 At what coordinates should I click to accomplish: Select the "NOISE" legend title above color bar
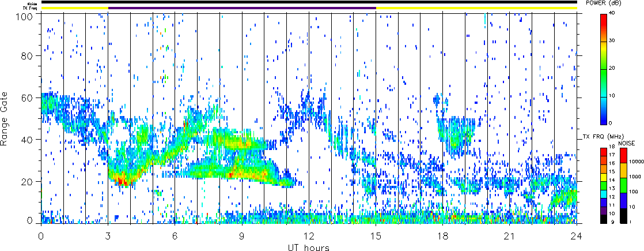pos(627,142)
